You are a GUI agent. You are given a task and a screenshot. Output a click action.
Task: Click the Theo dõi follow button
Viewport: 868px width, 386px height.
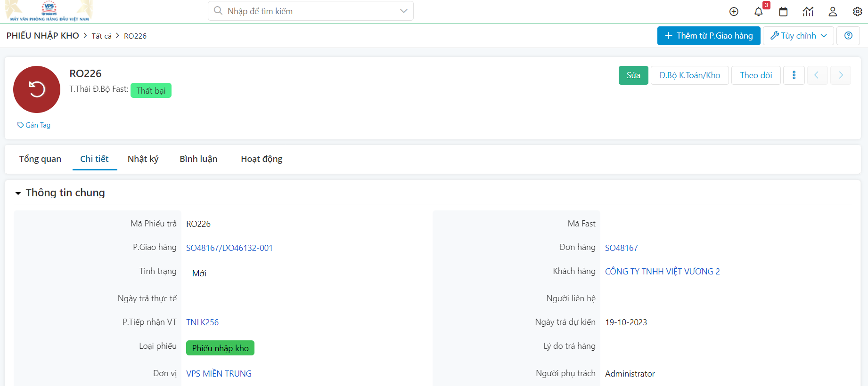[x=756, y=75]
